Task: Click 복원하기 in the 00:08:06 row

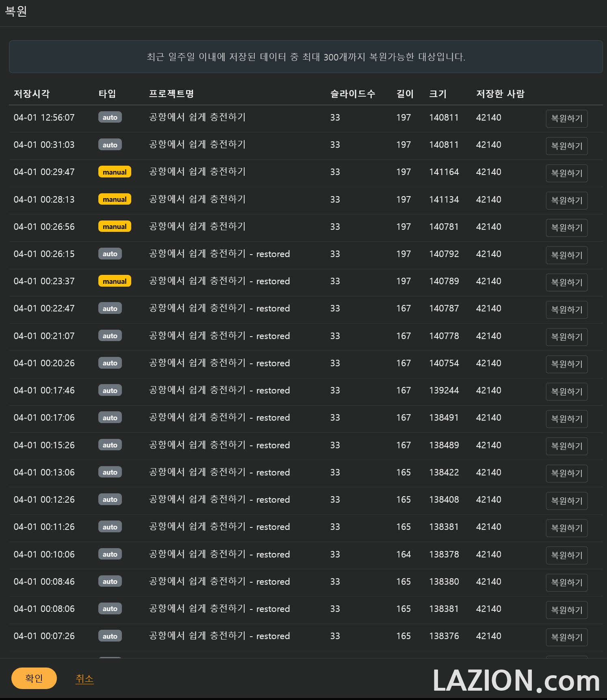Action: tap(566, 610)
